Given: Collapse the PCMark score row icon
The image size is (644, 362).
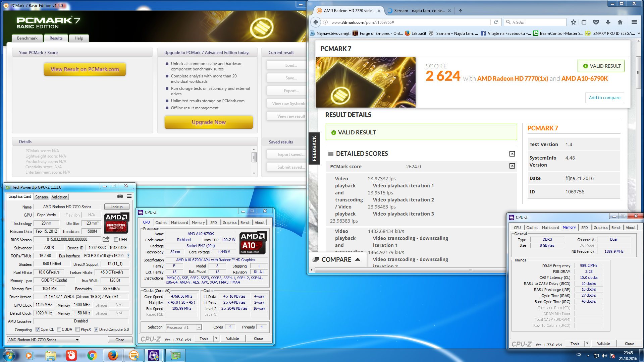Looking at the screenshot, I should [512, 166].
